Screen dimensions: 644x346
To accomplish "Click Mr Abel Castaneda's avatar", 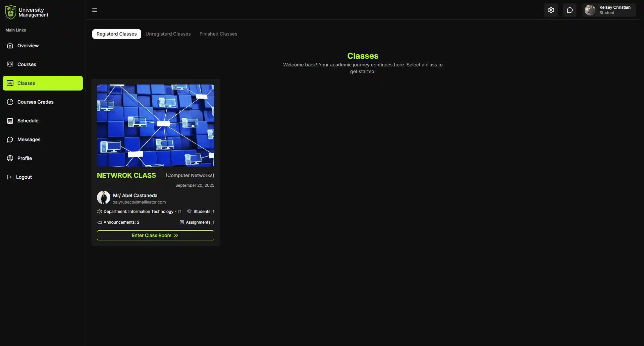I will pos(103,197).
